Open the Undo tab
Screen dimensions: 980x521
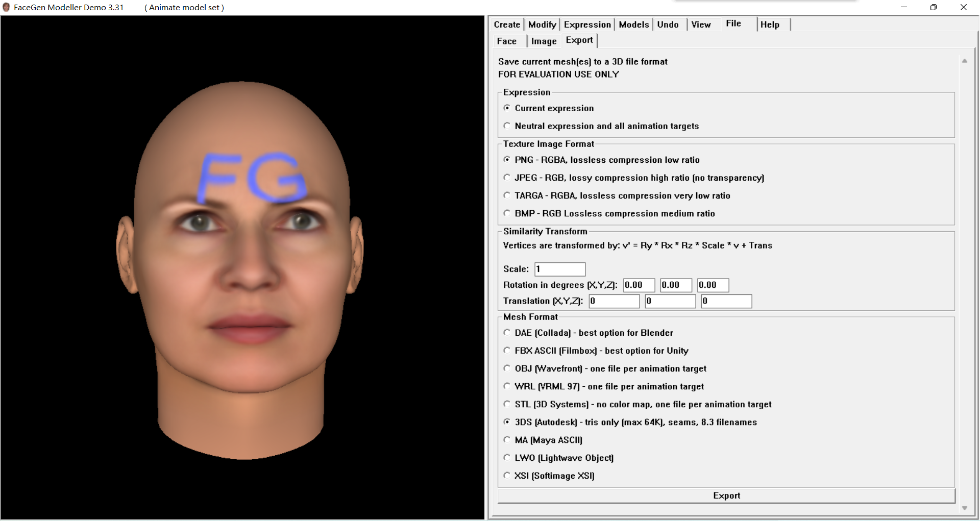point(668,24)
